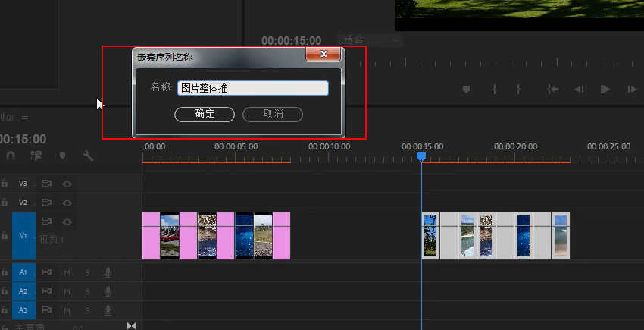Viewport: 644px width, 330px height.
Task: Select the blue starry clip in pink group
Action: click(x=245, y=236)
